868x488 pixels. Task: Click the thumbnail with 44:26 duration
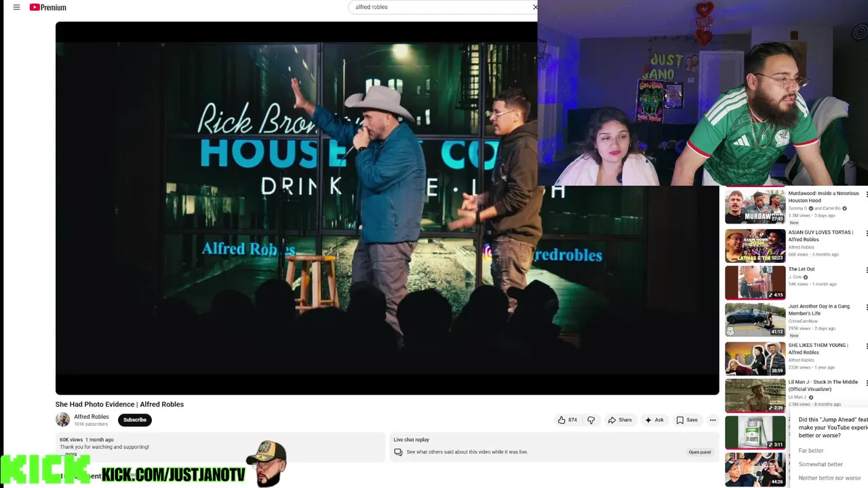[755, 470]
